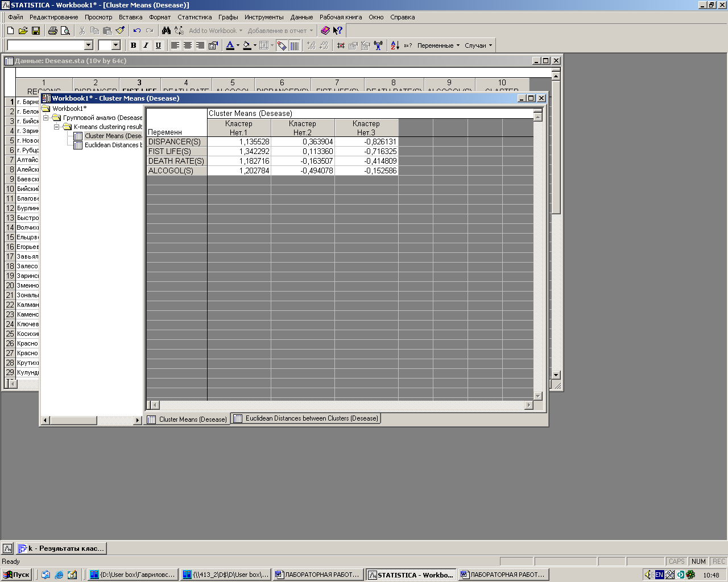Click the k - Результаты клас... button
This screenshot has width=728, height=582.
[61, 548]
